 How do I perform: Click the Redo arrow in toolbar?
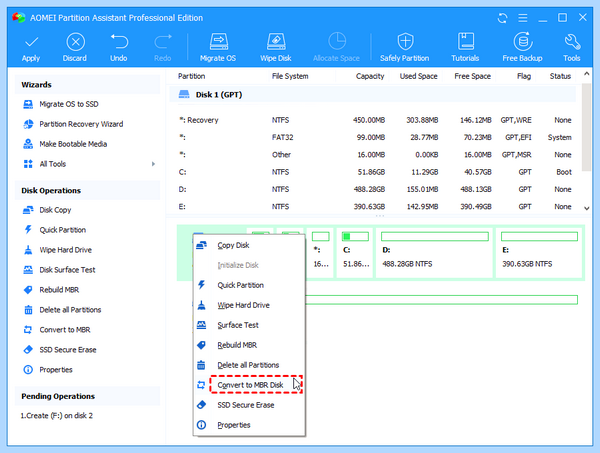(163, 48)
